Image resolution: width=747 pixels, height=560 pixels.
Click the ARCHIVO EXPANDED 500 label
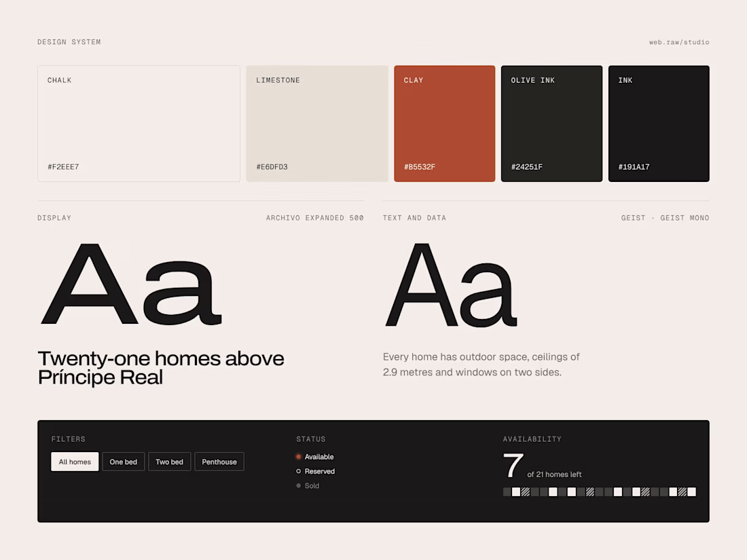click(x=315, y=218)
